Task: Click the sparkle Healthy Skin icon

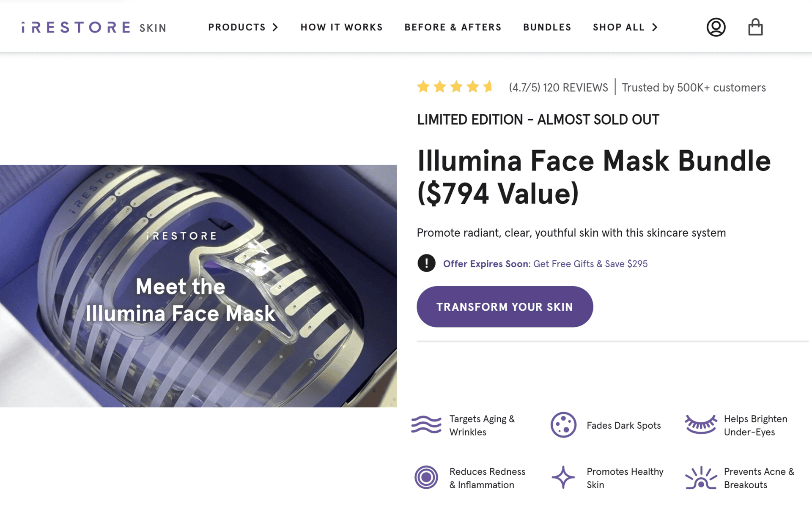Action: pos(563,478)
